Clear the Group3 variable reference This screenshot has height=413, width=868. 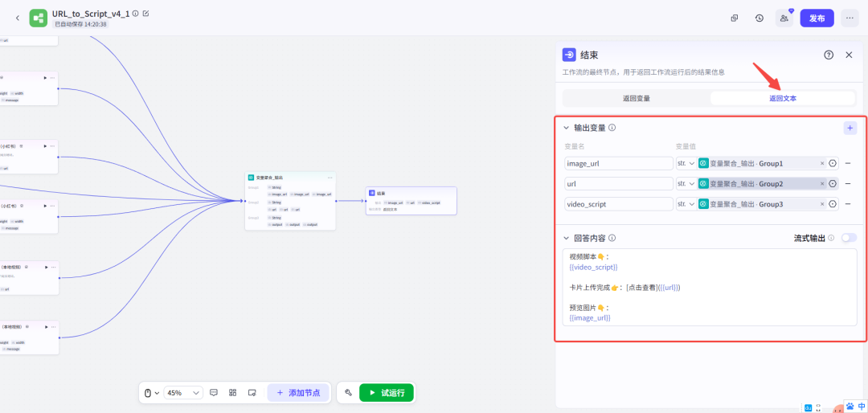[x=822, y=204]
